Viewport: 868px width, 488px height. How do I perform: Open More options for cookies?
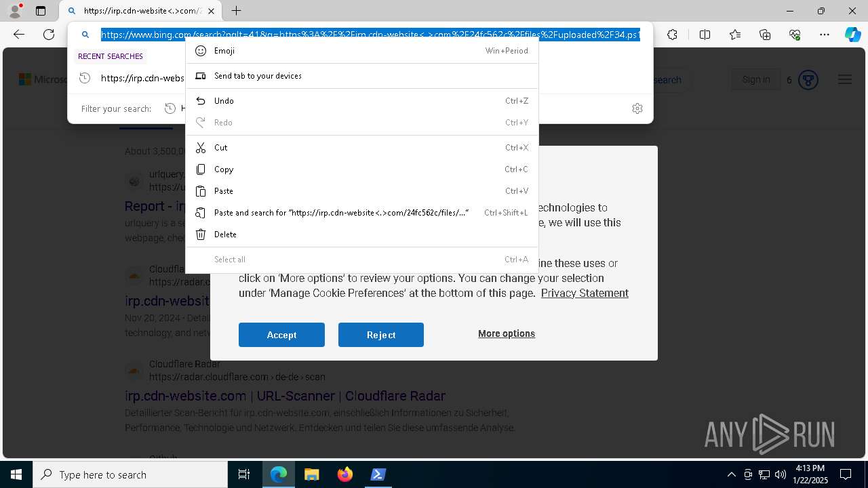pyautogui.click(x=507, y=333)
